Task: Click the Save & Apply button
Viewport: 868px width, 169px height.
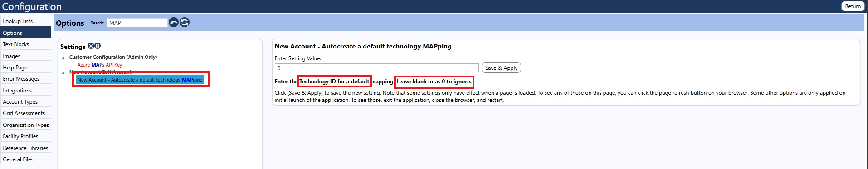Action: 501,68
